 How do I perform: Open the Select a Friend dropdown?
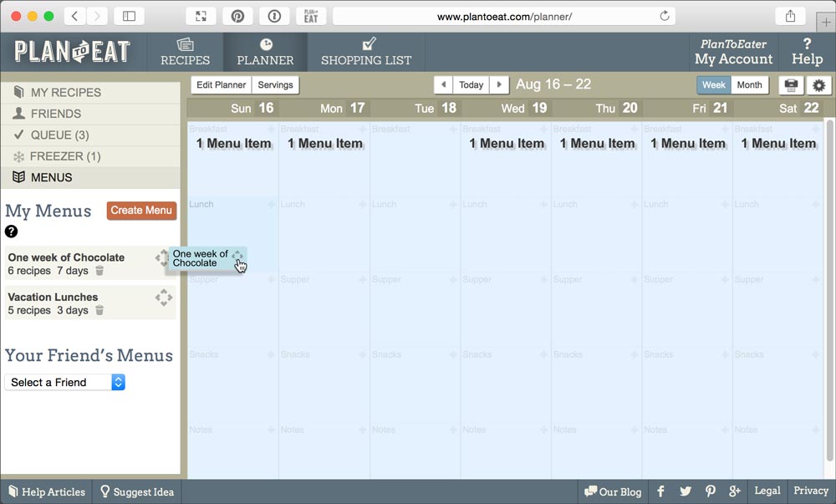pyautogui.click(x=65, y=382)
